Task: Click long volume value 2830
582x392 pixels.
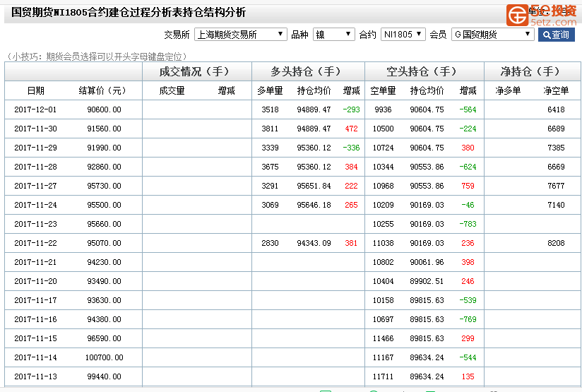Action: pos(271,243)
